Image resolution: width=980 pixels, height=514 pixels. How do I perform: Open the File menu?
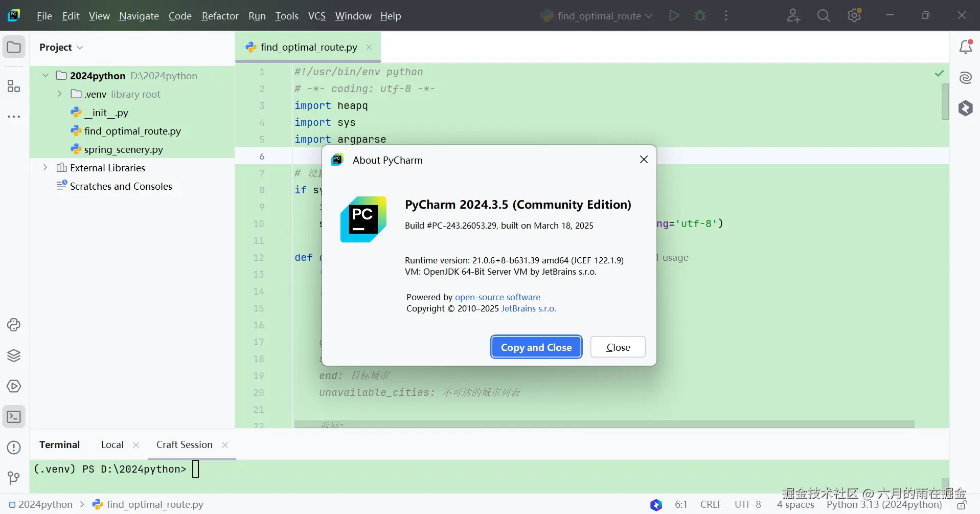[x=44, y=16]
